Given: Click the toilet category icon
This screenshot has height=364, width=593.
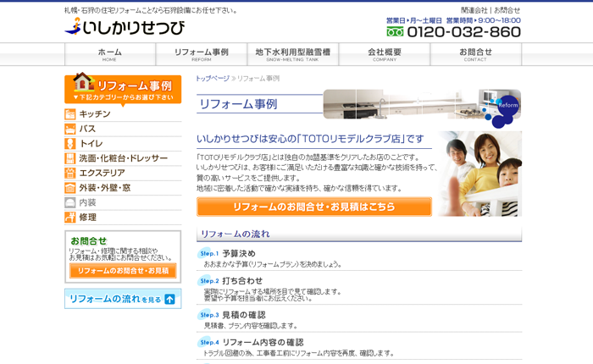Looking at the screenshot, I should (70, 144).
